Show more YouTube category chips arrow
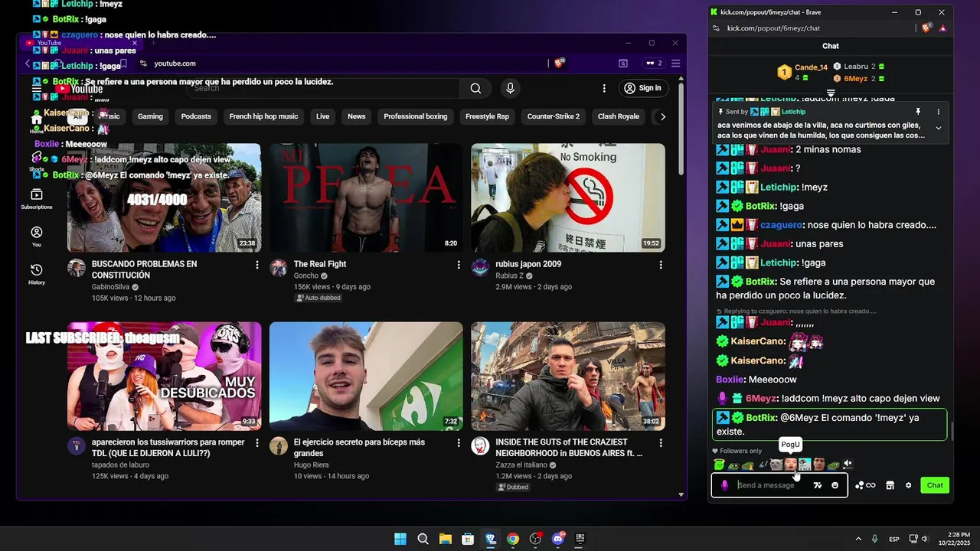Viewport: 980px width, 551px height. point(663,116)
